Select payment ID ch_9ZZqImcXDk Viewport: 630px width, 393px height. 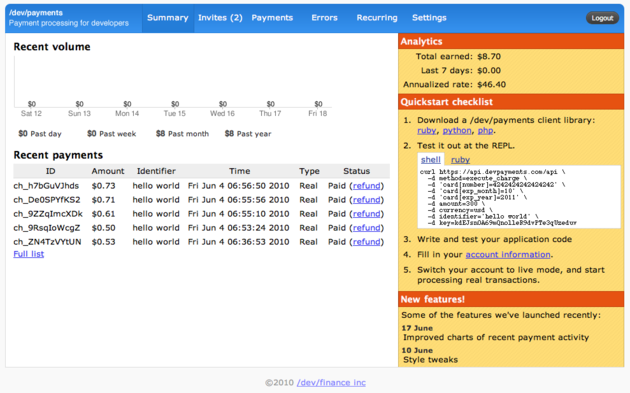(x=48, y=214)
